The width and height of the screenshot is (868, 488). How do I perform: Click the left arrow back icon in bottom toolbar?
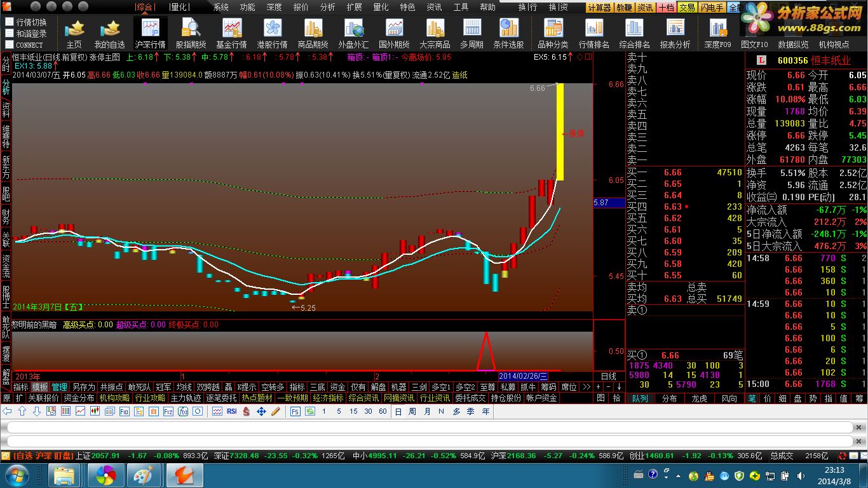click(7, 412)
